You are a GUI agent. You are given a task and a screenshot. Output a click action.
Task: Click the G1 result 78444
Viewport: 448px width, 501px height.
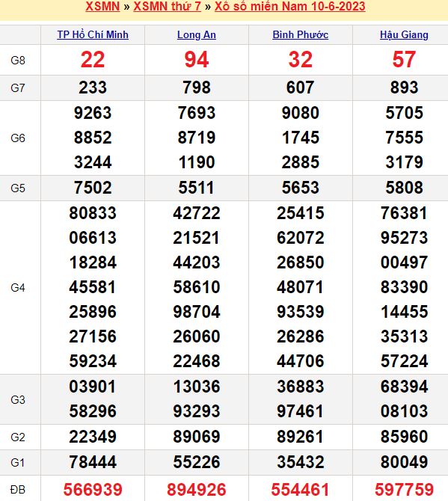[x=93, y=462]
